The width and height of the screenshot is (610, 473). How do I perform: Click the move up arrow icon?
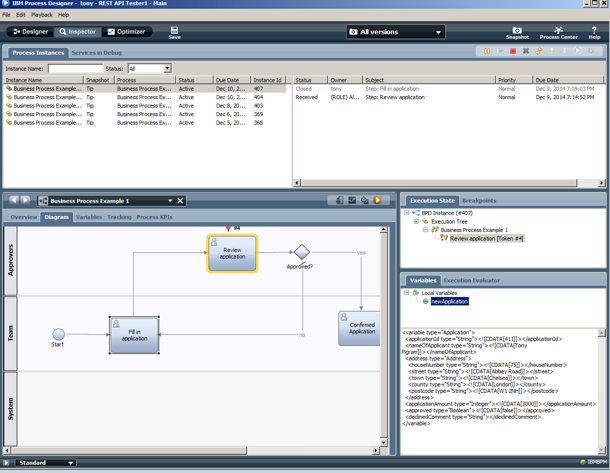point(552,51)
